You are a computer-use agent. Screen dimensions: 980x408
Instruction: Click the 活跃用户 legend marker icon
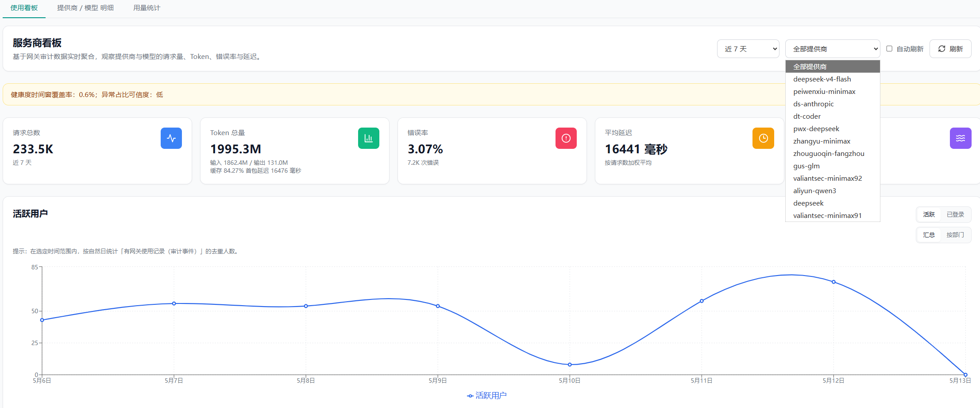click(470, 396)
